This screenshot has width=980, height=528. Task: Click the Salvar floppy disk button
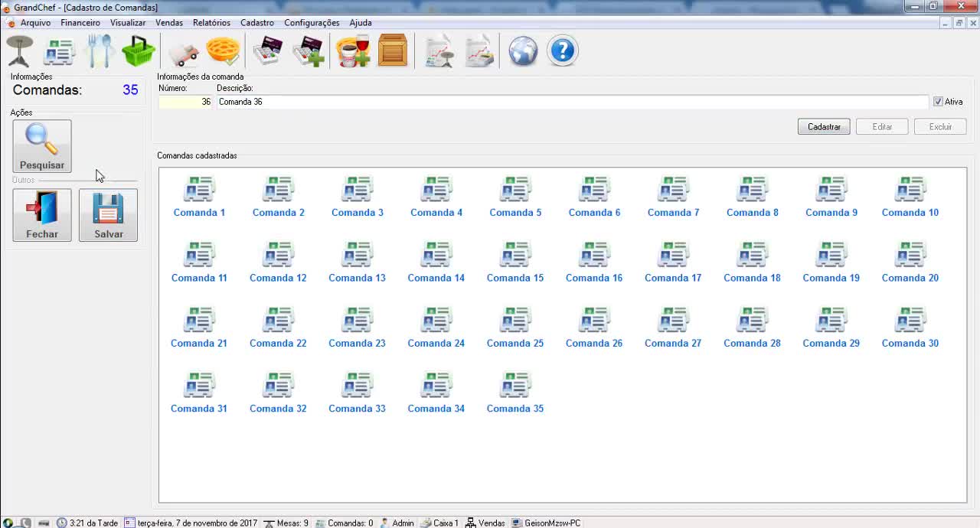(x=108, y=215)
